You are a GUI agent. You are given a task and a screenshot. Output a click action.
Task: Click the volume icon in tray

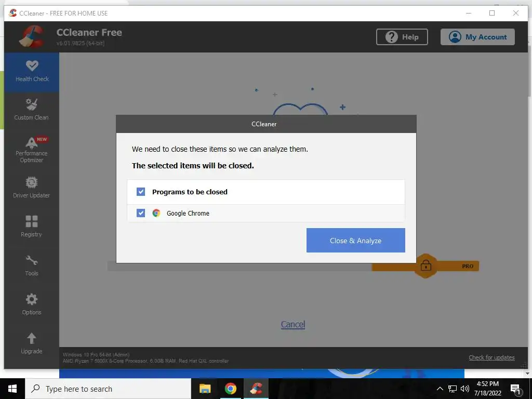pos(465,389)
